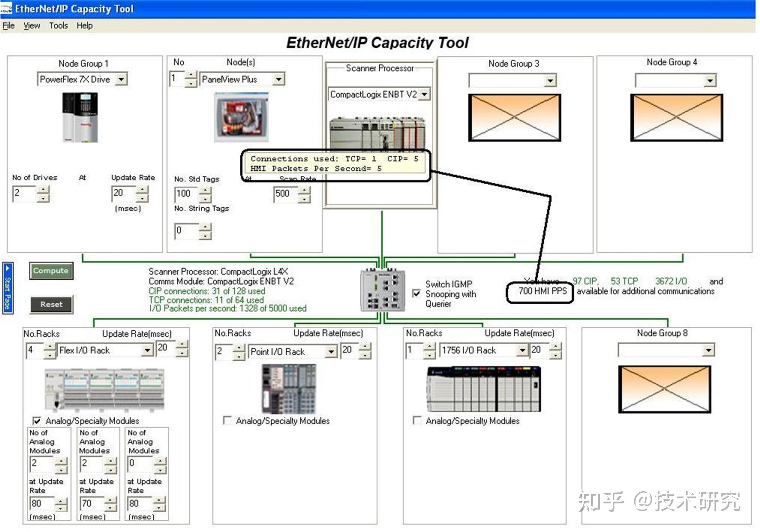Open the CompactLogix ENBT V2 dropdown
The height and width of the screenshot is (532, 760).
pos(425,94)
